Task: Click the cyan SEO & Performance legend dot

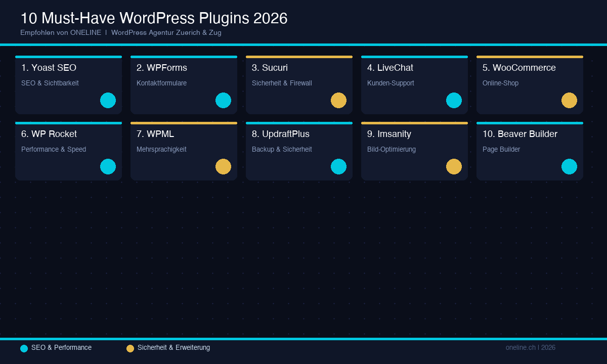Action: [x=24, y=348]
